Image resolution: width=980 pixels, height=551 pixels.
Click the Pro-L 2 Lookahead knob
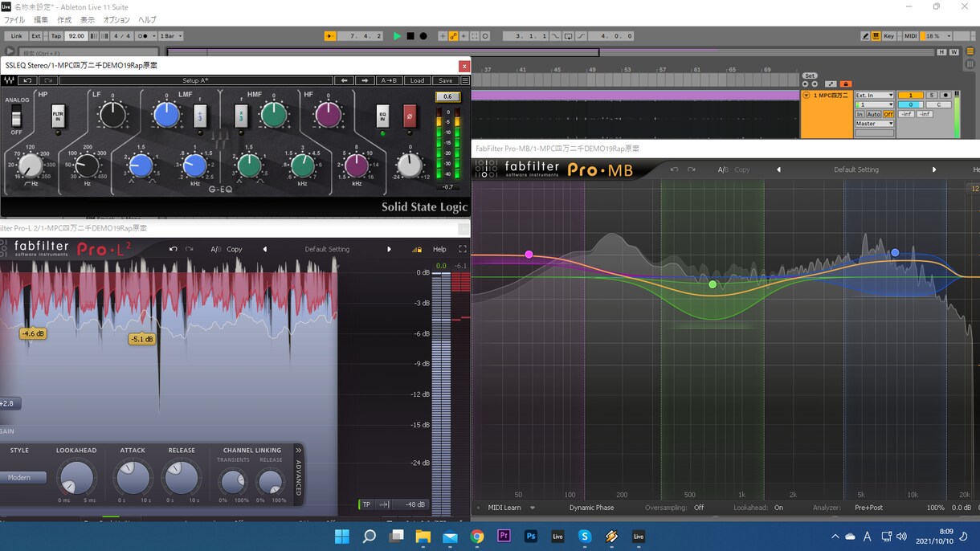76,478
